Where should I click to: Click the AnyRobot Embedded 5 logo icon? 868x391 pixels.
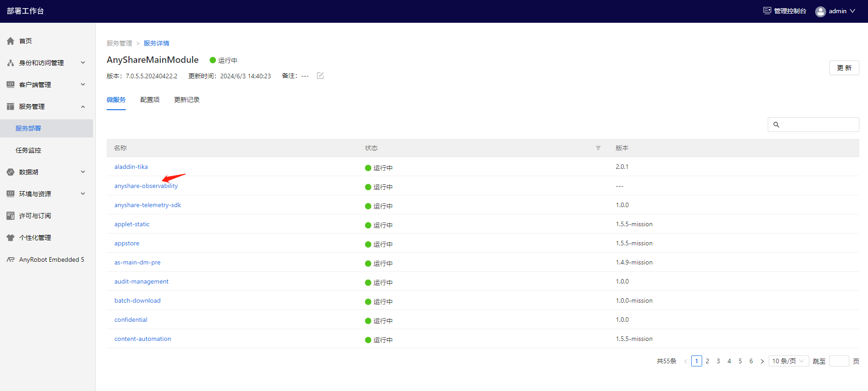10,259
